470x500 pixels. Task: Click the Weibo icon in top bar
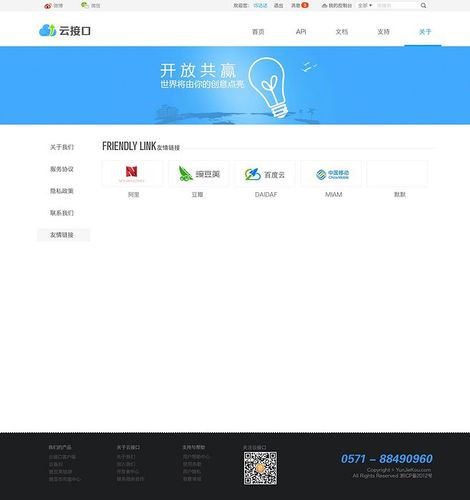(x=48, y=6)
